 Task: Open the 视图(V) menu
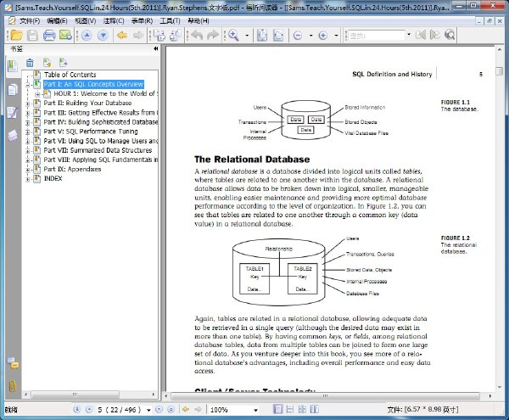[x=86, y=20]
